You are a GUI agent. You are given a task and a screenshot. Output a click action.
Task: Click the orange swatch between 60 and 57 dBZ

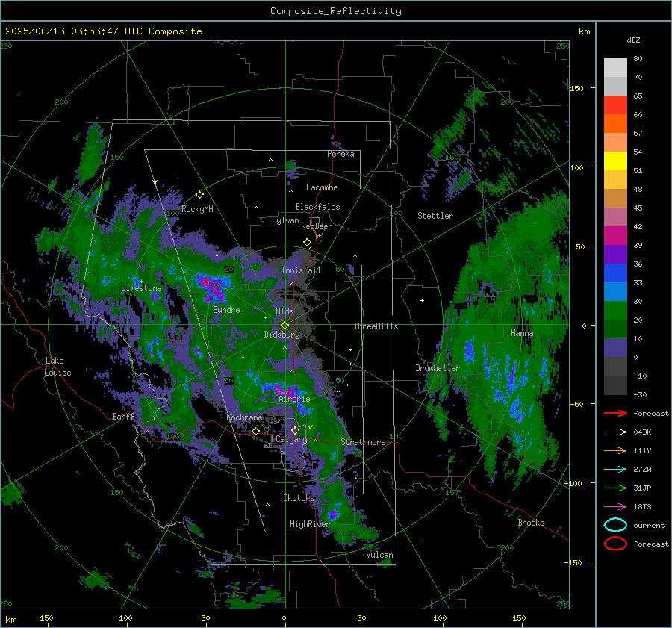[x=615, y=124]
